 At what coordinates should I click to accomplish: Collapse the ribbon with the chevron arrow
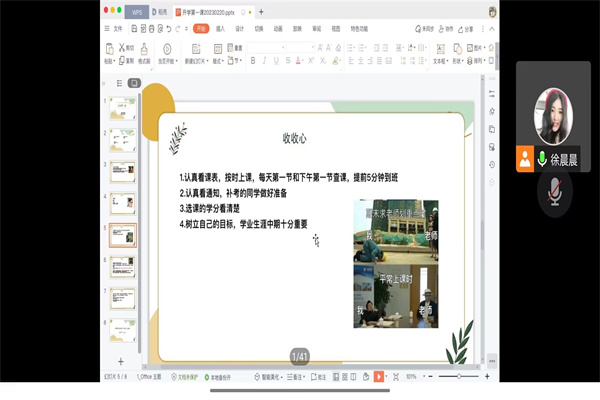pos(491,29)
